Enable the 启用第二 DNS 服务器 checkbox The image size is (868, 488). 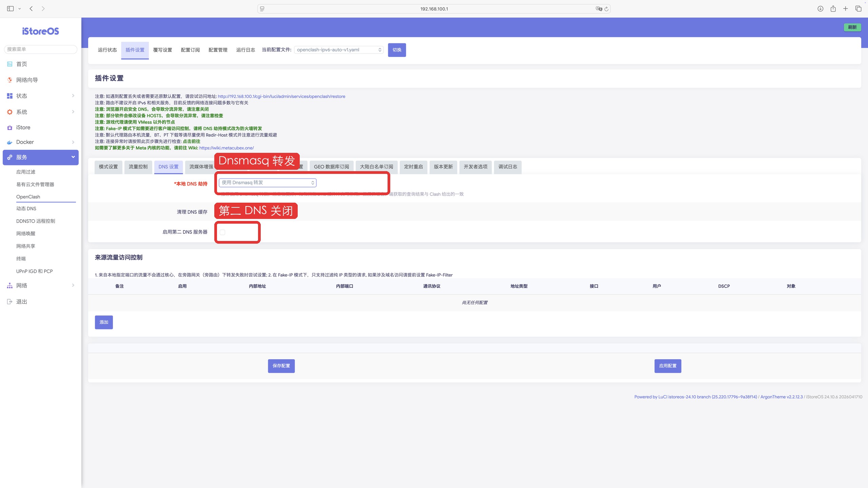pos(222,232)
